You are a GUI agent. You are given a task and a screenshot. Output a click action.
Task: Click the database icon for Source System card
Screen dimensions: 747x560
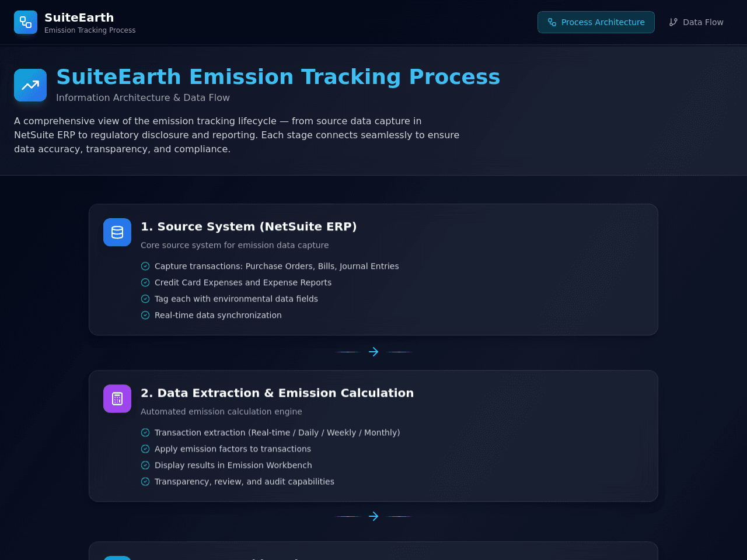[117, 232]
